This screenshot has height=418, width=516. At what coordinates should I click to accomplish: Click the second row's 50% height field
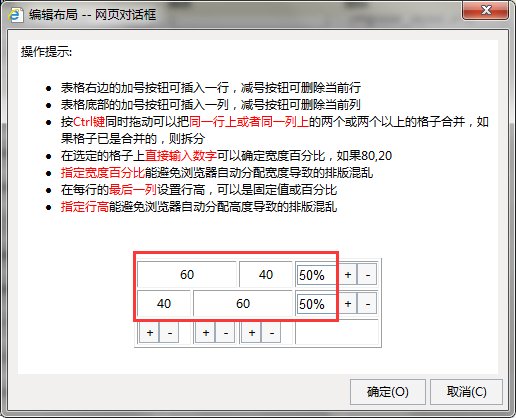[x=316, y=304]
